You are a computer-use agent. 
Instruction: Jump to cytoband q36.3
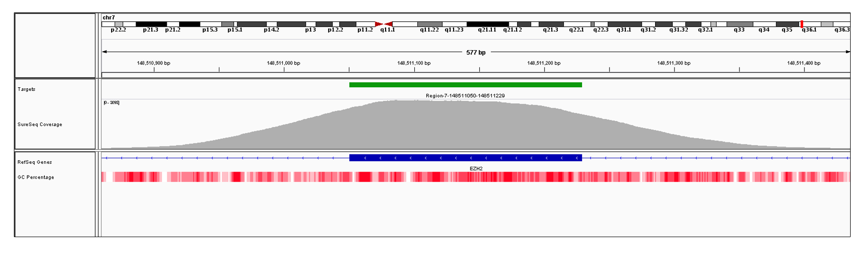point(842,30)
